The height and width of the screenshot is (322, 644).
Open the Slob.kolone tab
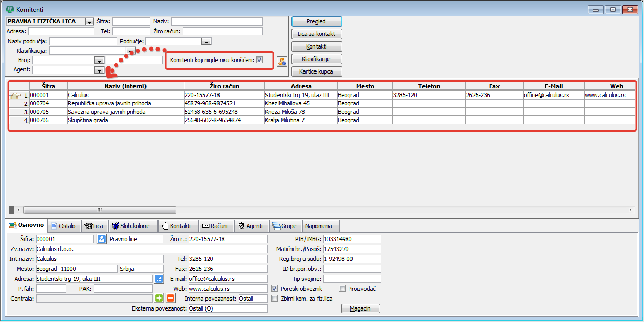(x=133, y=226)
